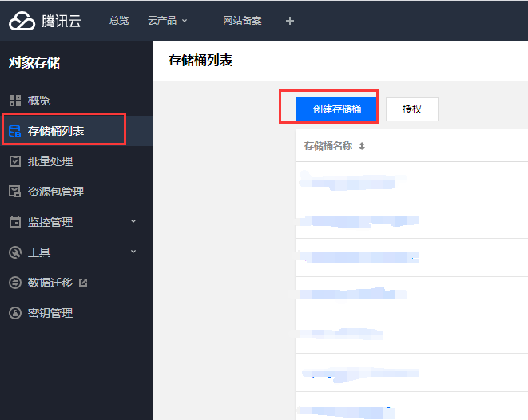Sort by 存储桶名称 using sort arrows
The image size is (528, 420).
pos(362,146)
